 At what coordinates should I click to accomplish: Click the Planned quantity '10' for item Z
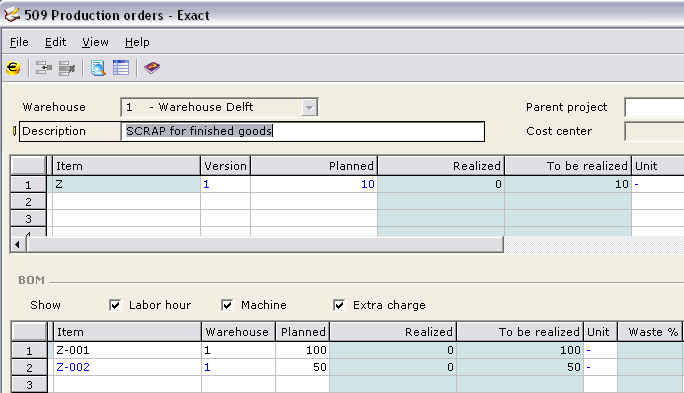314,185
